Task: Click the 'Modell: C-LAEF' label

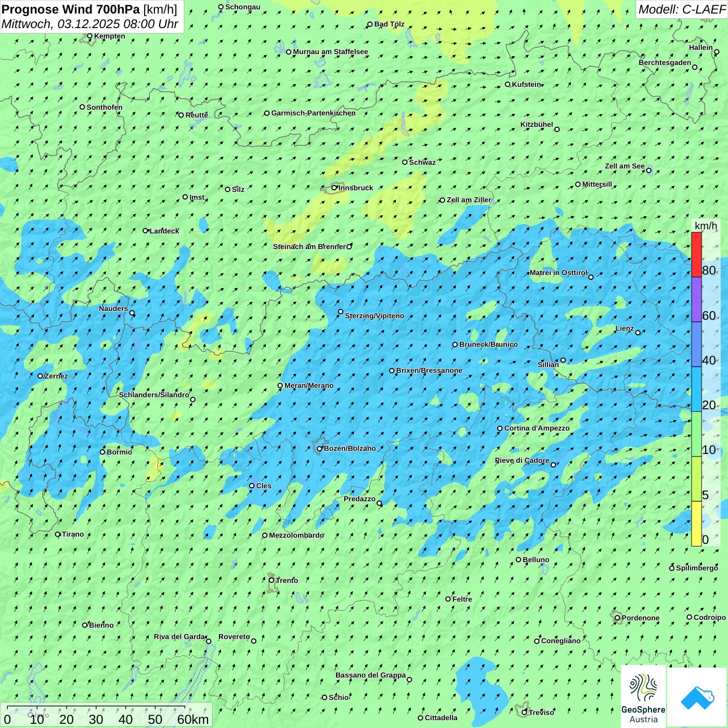Action: 682,9
